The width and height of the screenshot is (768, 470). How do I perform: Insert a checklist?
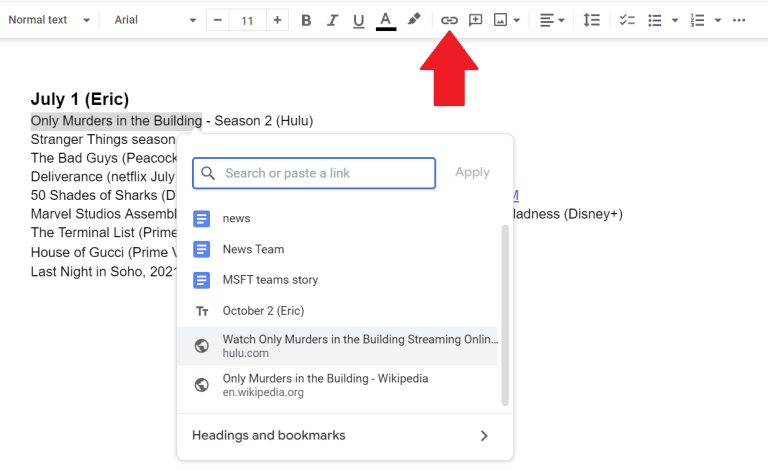[627, 20]
